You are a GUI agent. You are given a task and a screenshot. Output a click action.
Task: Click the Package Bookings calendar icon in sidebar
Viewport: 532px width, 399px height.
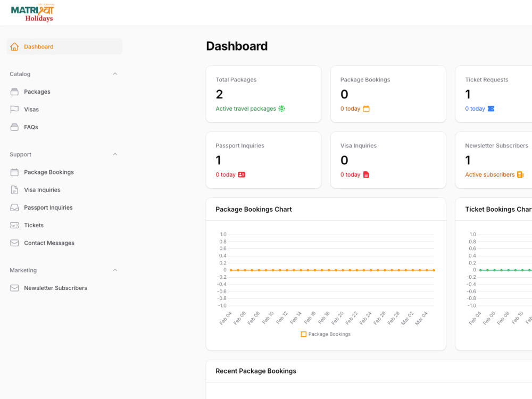tap(14, 172)
